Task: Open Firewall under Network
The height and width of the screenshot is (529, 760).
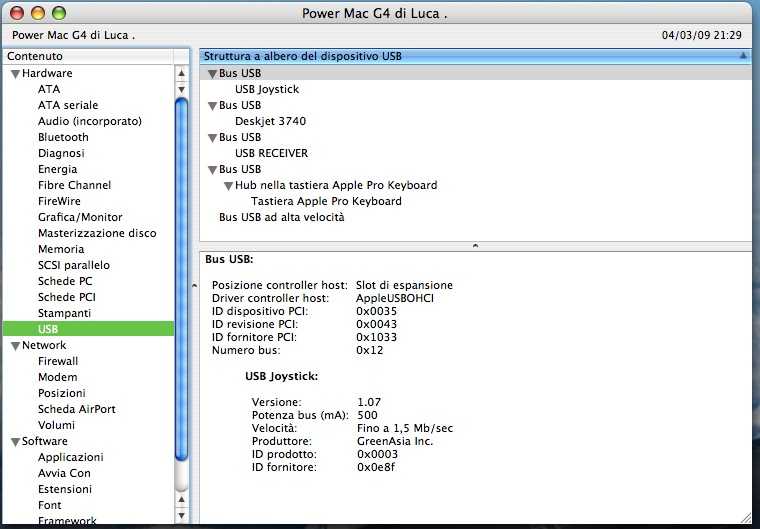Action: 58,361
